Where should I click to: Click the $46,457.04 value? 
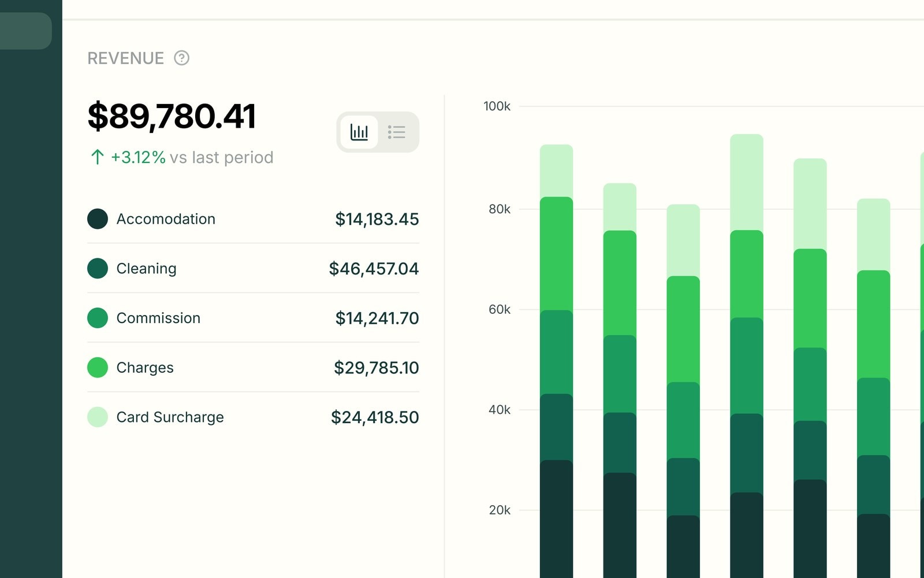pyautogui.click(x=374, y=269)
